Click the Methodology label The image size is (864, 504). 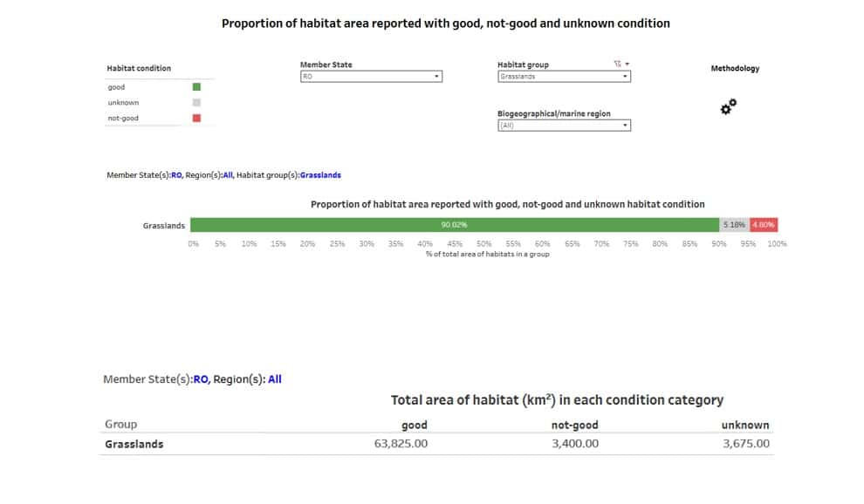point(735,69)
